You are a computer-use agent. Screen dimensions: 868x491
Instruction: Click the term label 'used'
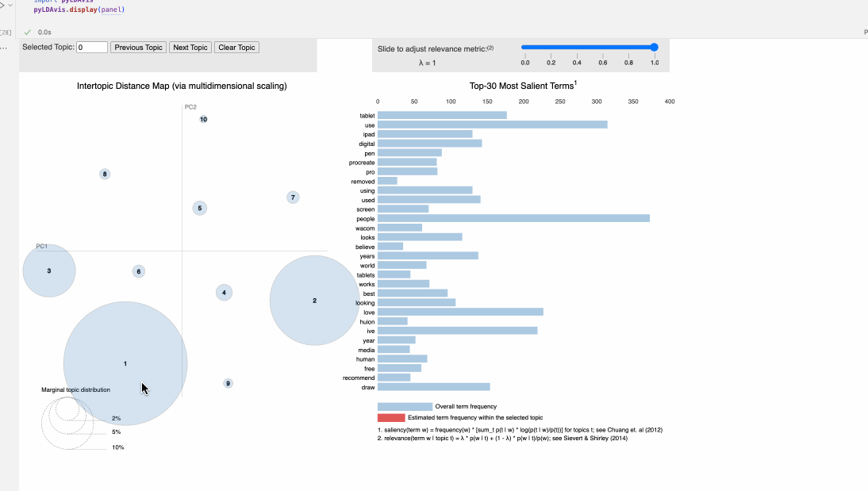tap(367, 200)
